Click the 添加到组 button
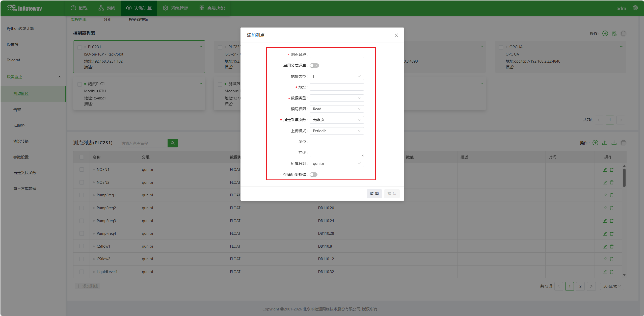Image resolution: width=644 pixels, height=316 pixels. (87, 286)
